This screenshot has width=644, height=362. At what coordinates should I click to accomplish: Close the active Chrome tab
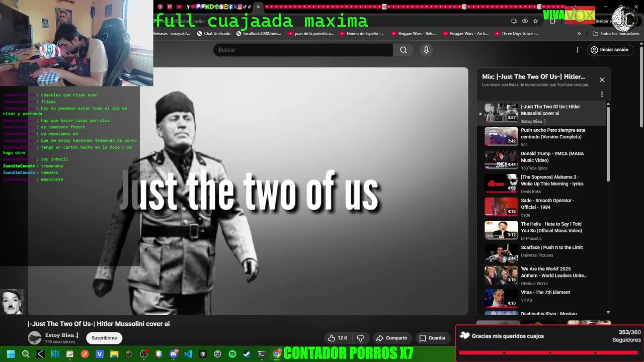(258, 7)
